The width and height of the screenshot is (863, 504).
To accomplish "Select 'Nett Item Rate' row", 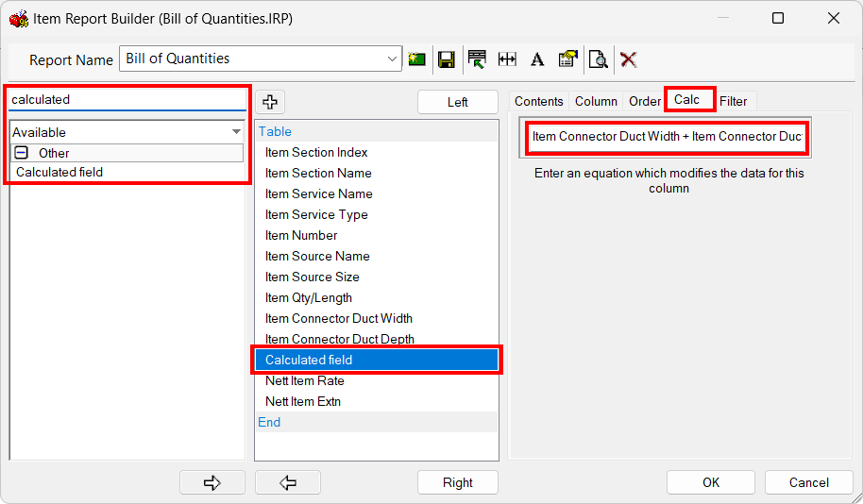I will pos(377,380).
